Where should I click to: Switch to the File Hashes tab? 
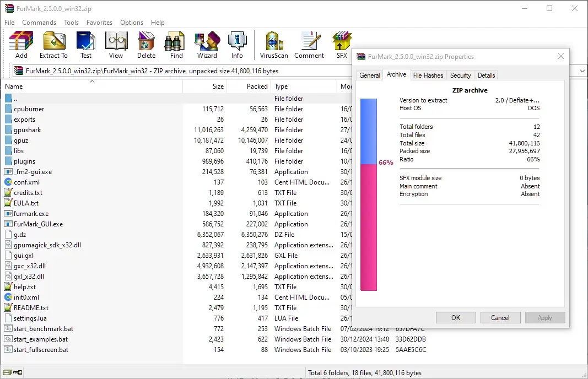pos(428,75)
